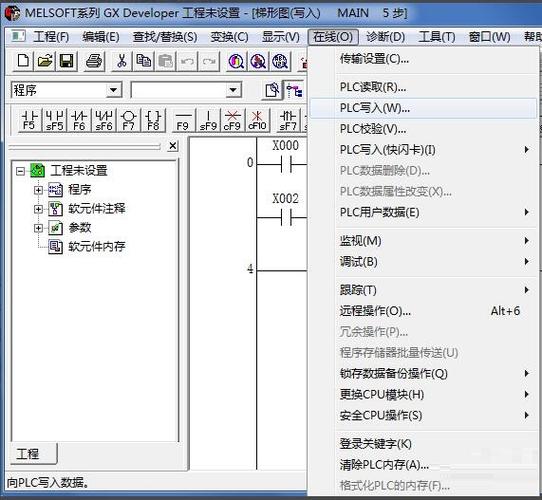Select PLC校验(V)... menu entry
The height and width of the screenshot is (500, 542).
pyautogui.click(x=422, y=129)
